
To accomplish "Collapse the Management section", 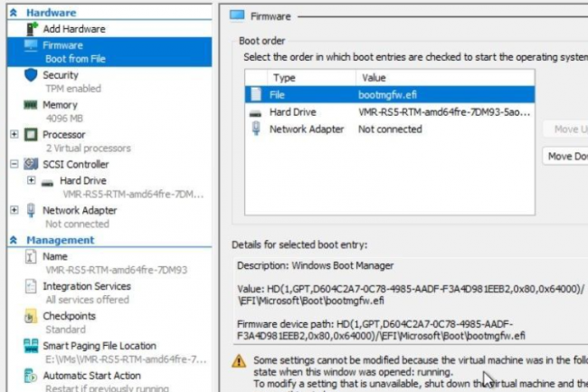I will 14,241.
